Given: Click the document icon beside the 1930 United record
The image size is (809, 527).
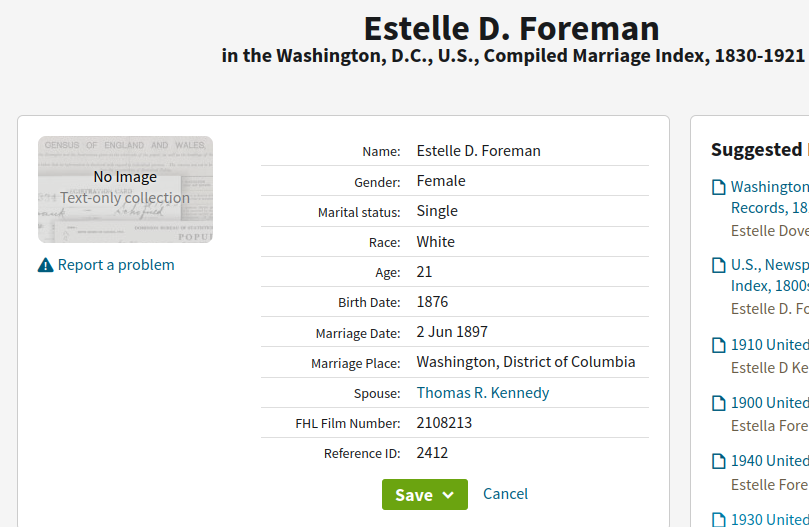Looking at the screenshot, I should pos(718,519).
